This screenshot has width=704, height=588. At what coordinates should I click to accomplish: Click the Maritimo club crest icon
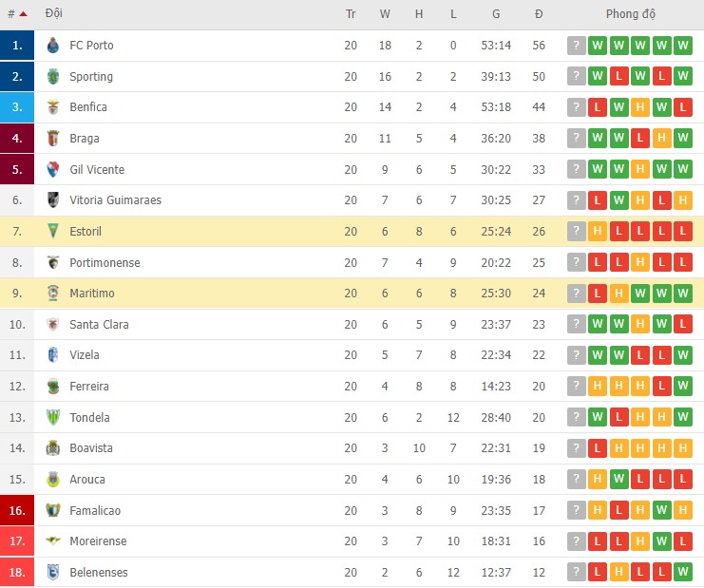[x=53, y=294]
